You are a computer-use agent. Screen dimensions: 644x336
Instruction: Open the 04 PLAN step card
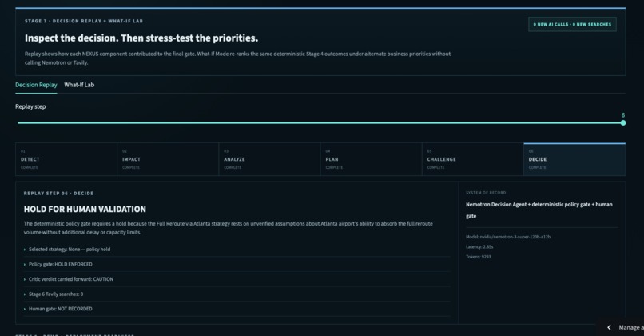point(371,159)
